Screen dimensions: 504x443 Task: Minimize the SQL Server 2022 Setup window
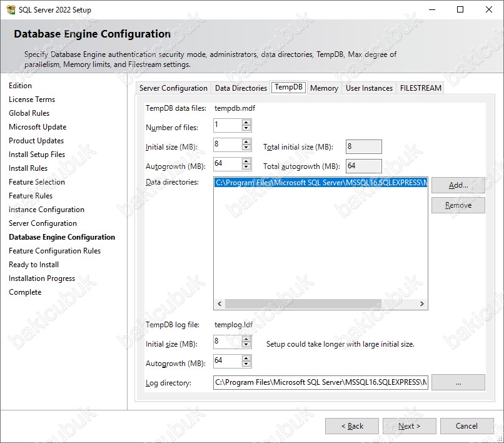(432, 9)
